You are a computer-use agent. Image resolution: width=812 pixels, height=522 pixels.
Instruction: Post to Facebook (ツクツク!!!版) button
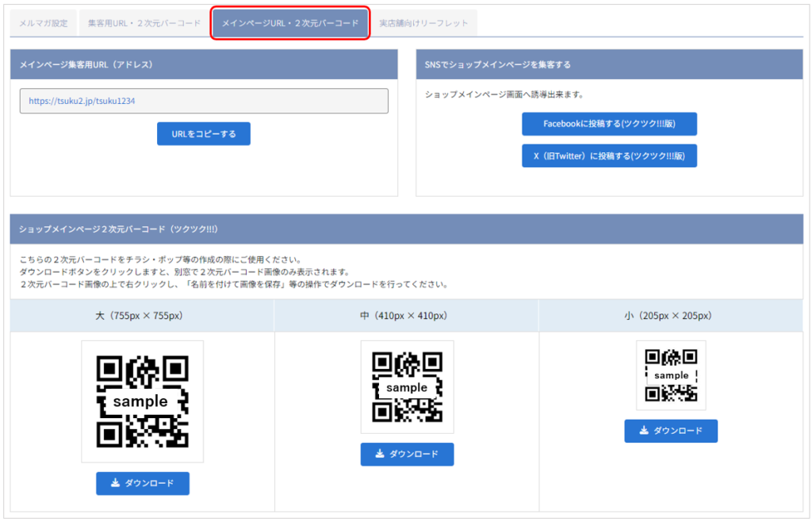[610, 124]
